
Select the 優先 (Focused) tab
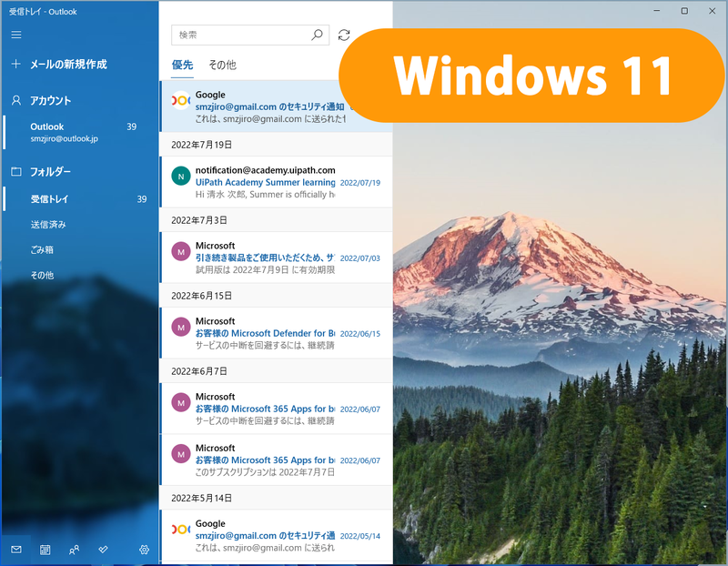coord(183,65)
